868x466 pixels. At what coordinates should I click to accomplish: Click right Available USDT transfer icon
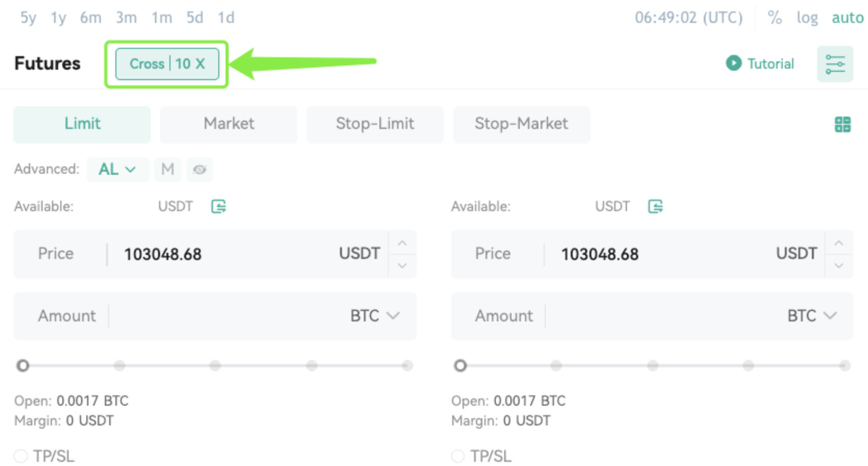pyautogui.click(x=655, y=206)
